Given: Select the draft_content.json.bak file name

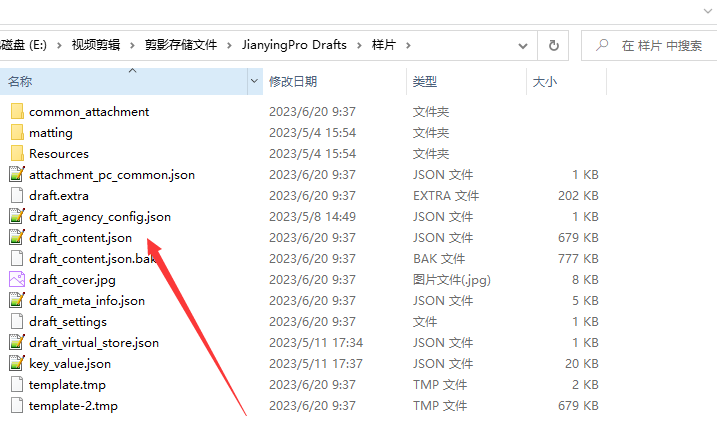Looking at the screenshot, I should tap(93, 259).
